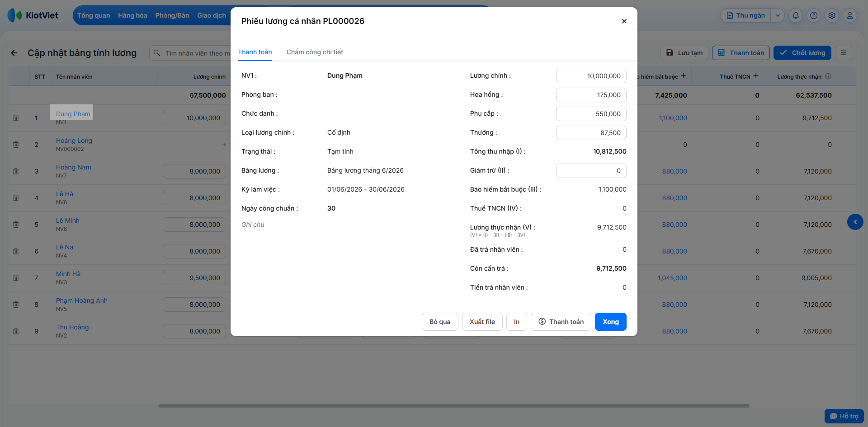The image size is (868, 427).
Task: Open the hamburger menu icon
Action: click(844, 53)
